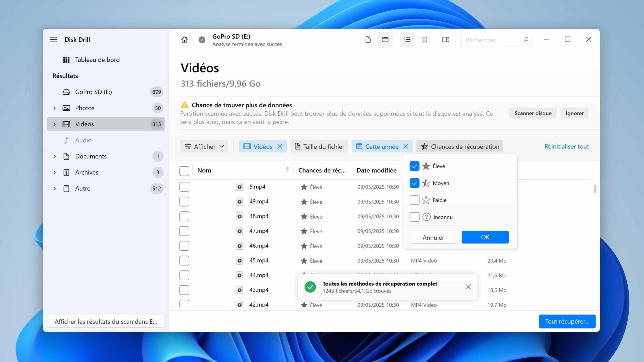Enable the Faible recovery chance checkbox
The width and height of the screenshot is (644, 362).
414,200
